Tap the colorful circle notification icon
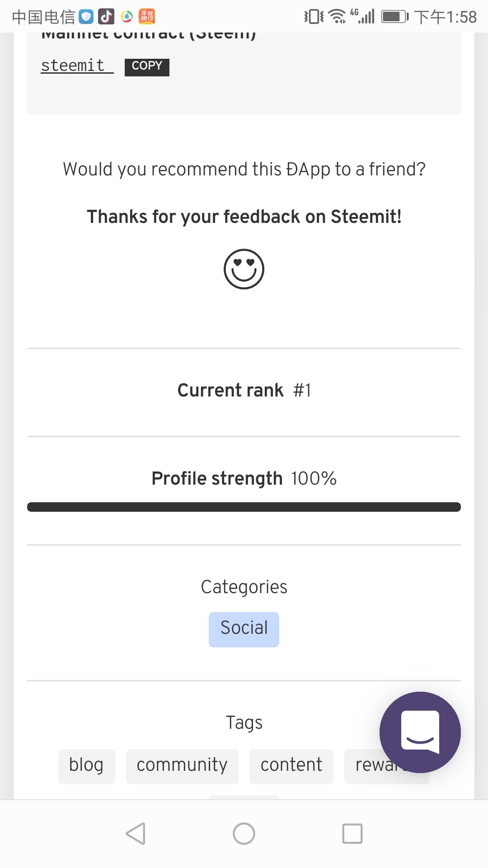Screen dimensions: 488x868 coord(127,17)
